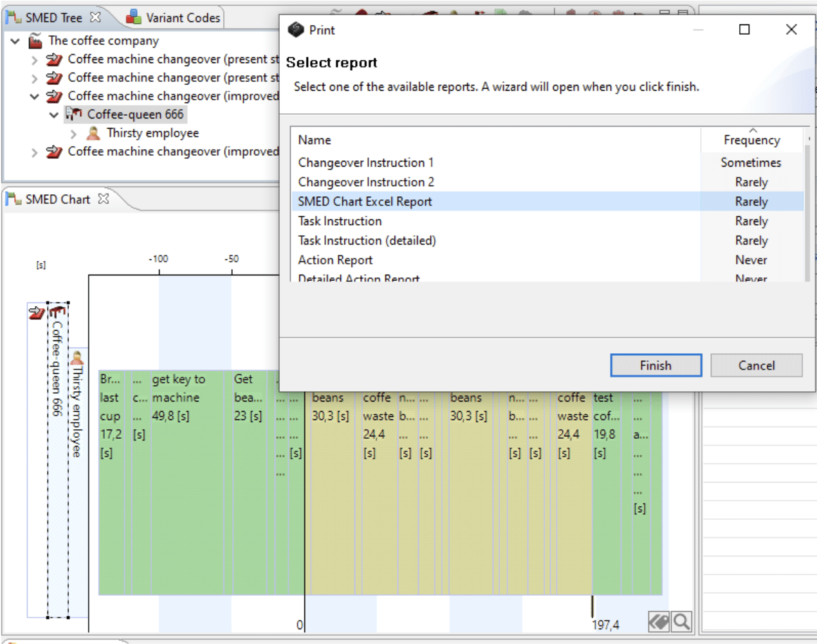Click the -100 axis tick label
This screenshot has width=817, height=644.
[x=158, y=259]
